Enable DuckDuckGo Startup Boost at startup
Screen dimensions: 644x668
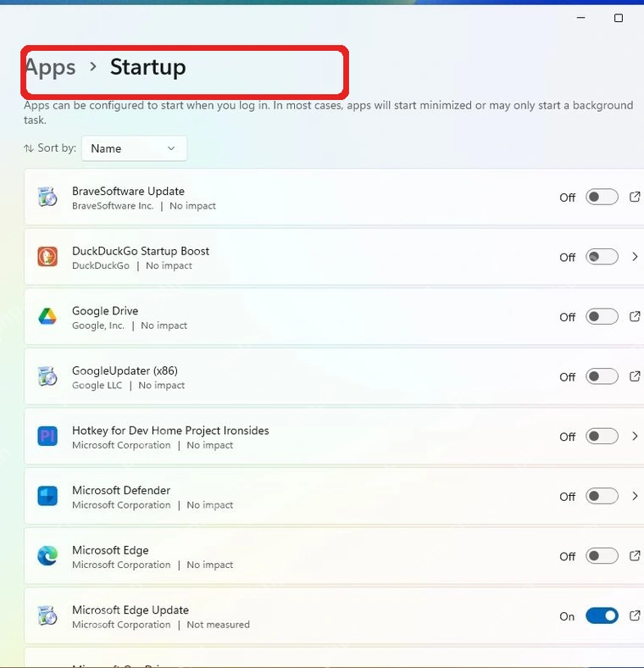click(x=602, y=257)
